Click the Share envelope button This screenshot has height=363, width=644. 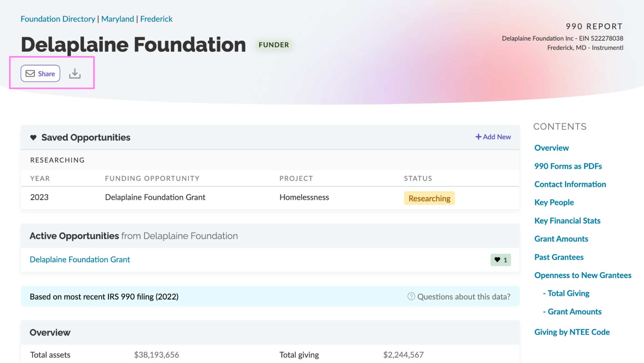pos(40,74)
